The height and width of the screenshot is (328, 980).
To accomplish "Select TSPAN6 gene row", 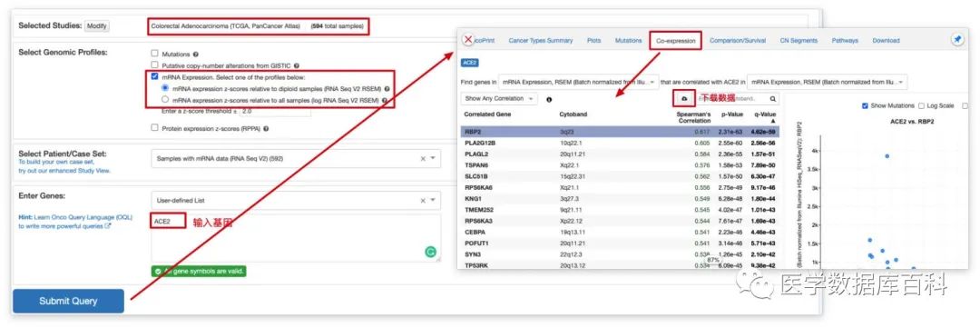I will coord(620,165).
